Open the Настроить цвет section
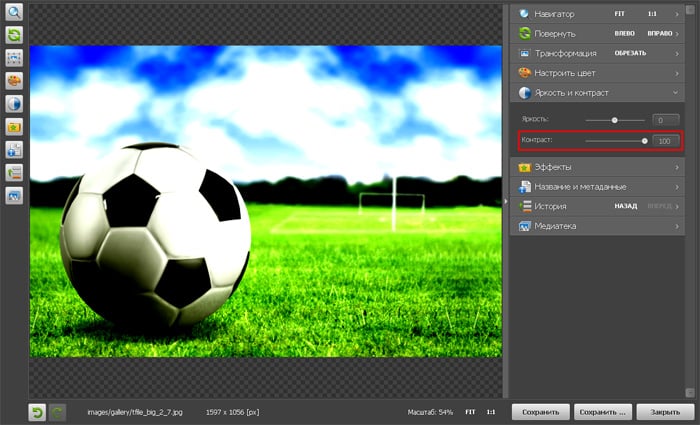Screen dimensions: 700x425 (597, 72)
